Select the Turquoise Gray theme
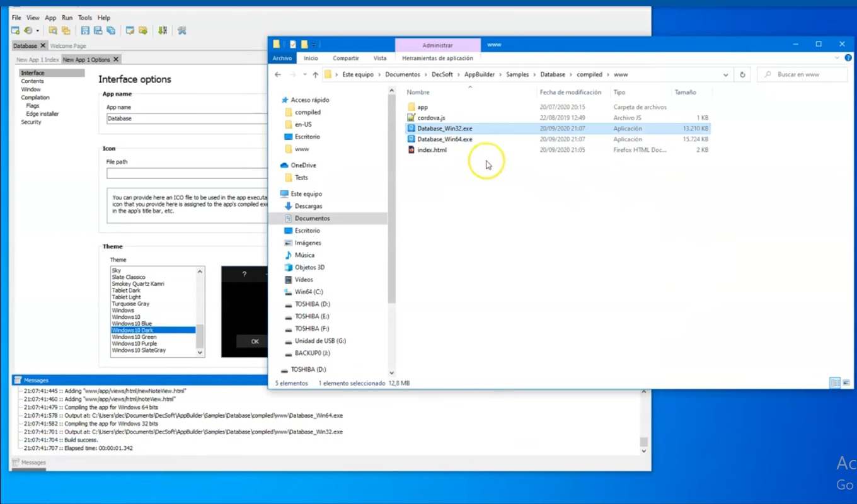 click(x=130, y=304)
